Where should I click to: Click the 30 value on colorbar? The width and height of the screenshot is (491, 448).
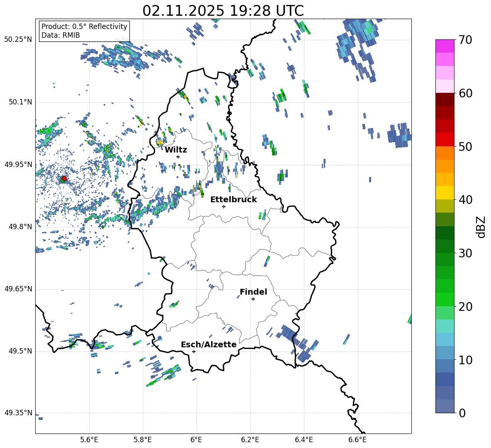[465, 253]
